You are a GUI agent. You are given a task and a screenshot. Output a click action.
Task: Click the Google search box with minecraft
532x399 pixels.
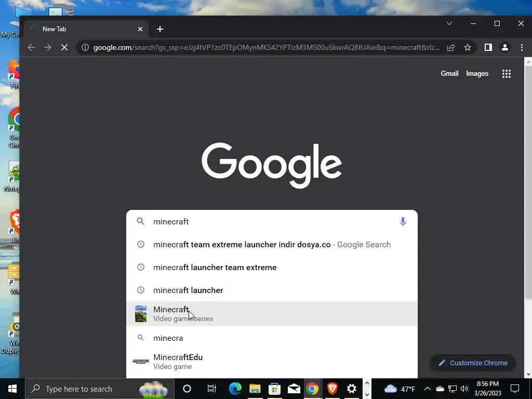(272, 221)
